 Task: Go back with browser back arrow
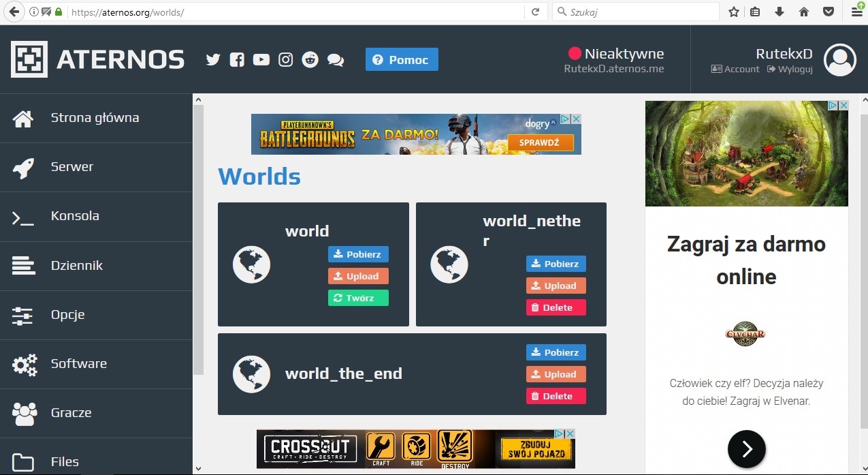pos(14,12)
